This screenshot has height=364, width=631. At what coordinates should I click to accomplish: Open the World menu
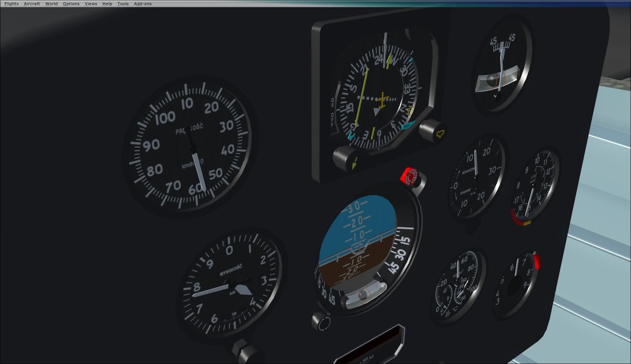pos(51,4)
